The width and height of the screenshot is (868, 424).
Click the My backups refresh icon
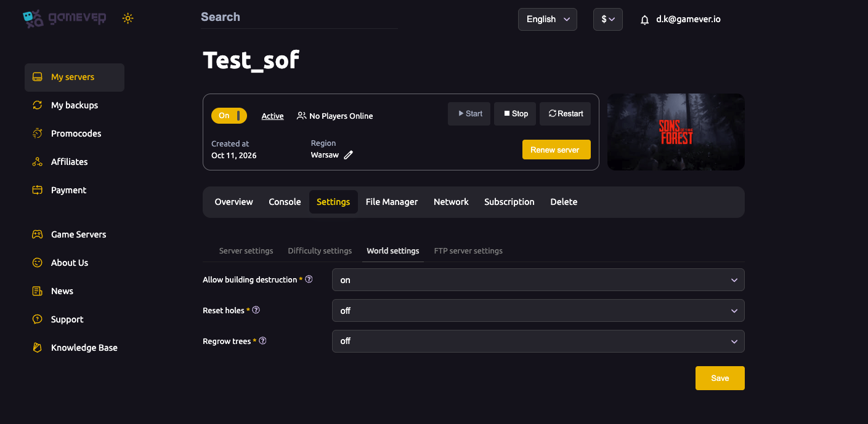tap(38, 105)
